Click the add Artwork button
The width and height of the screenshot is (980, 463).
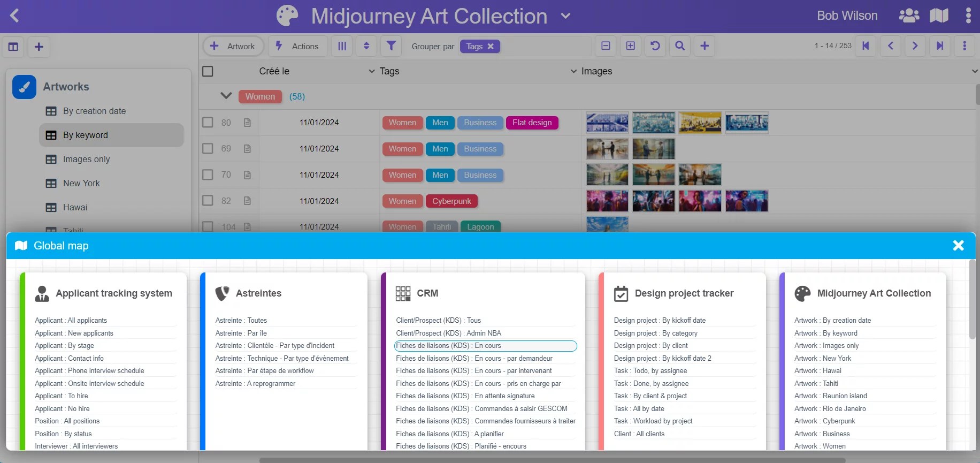(233, 47)
